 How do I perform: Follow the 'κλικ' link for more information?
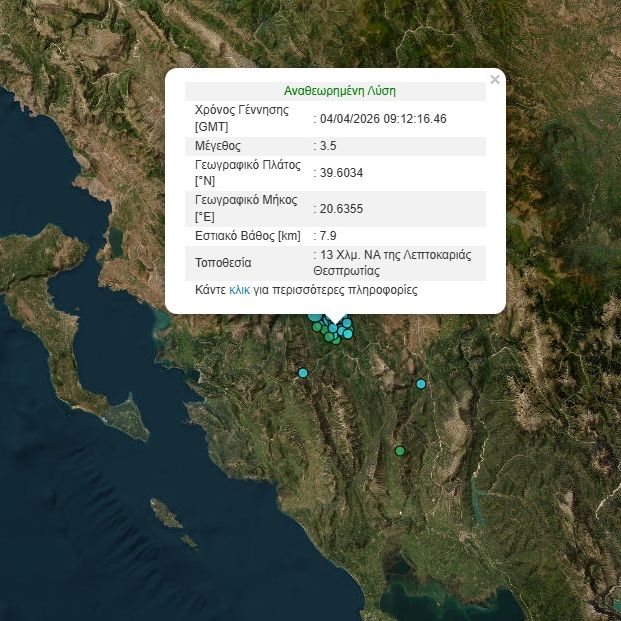coord(240,290)
